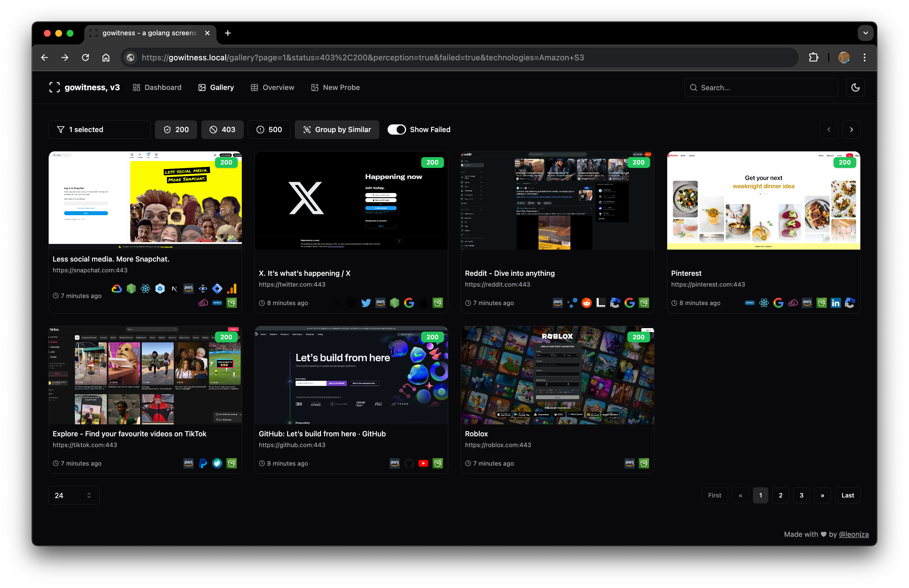Click the YouTube icon on the GitHub card
909x588 pixels.
pyautogui.click(x=423, y=463)
